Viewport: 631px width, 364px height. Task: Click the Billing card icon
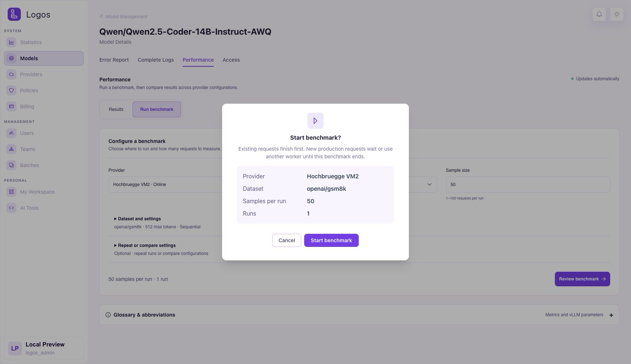tap(11, 107)
